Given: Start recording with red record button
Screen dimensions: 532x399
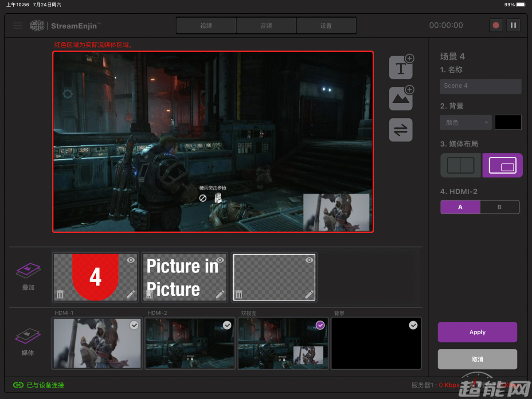Looking at the screenshot, I should [496, 25].
